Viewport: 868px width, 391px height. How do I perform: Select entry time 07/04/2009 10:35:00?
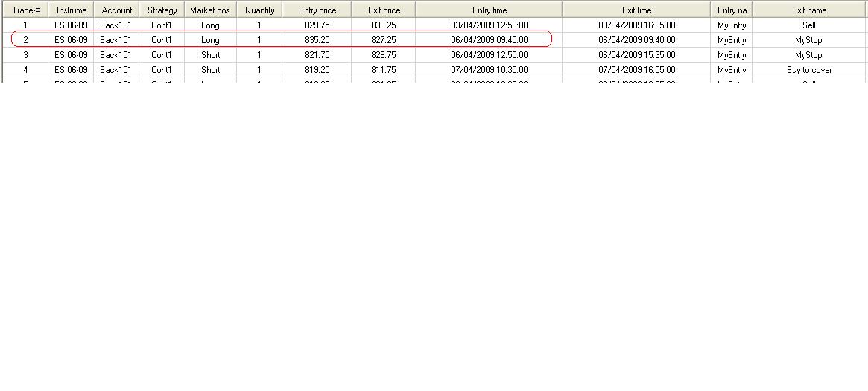click(490, 70)
